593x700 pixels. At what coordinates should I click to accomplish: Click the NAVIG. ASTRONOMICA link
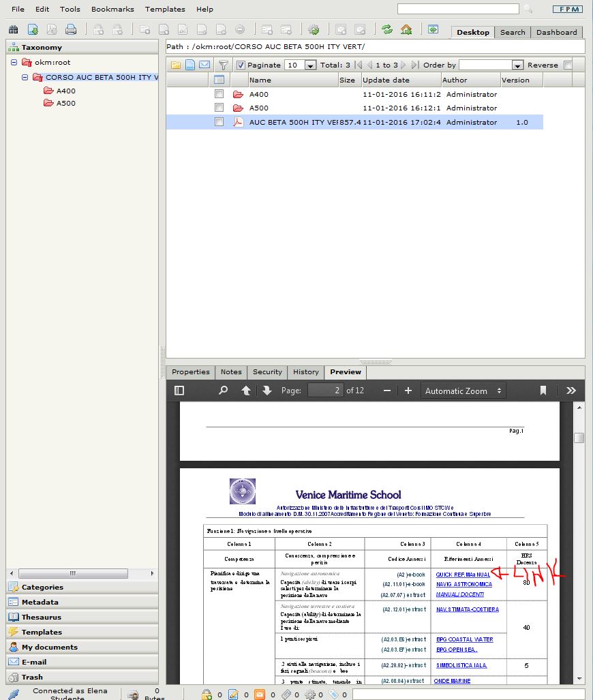463,584
